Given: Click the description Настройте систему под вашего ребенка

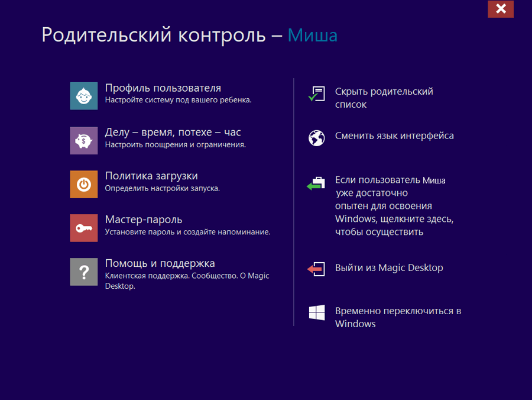Looking at the screenshot, I should coord(178,100).
